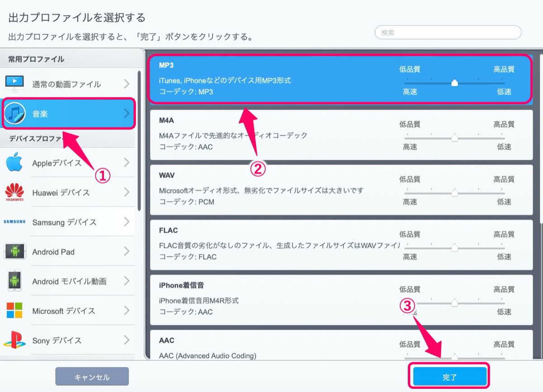Click the Android モバイル動画 phone icon
The image size is (543, 392).
point(14,281)
